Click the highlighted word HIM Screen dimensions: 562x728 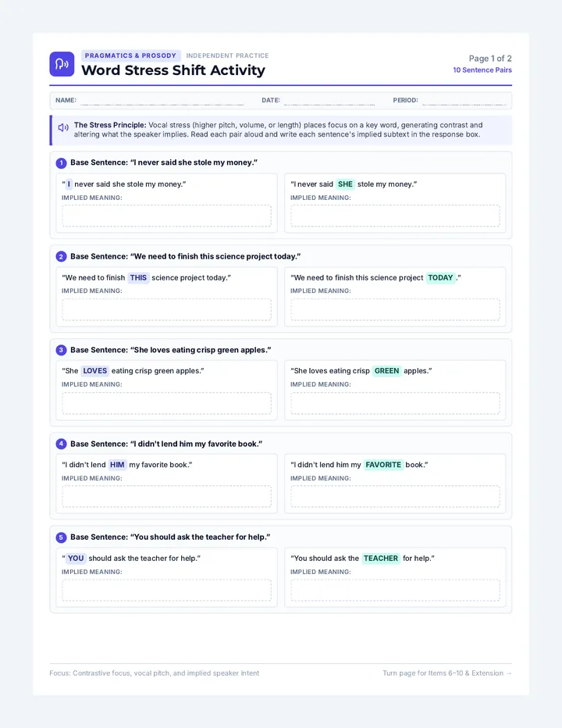click(117, 465)
